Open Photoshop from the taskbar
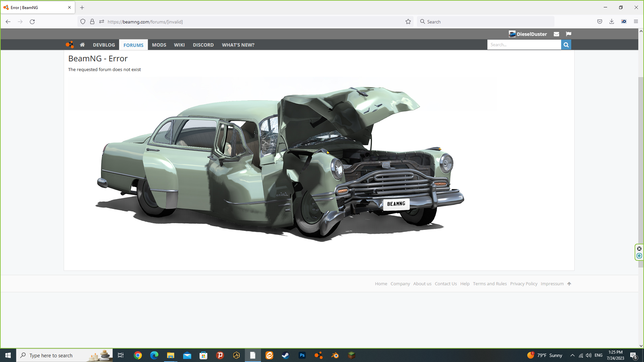Viewport: 644px width, 362px height. pyautogui.click(x=302, y=355)
